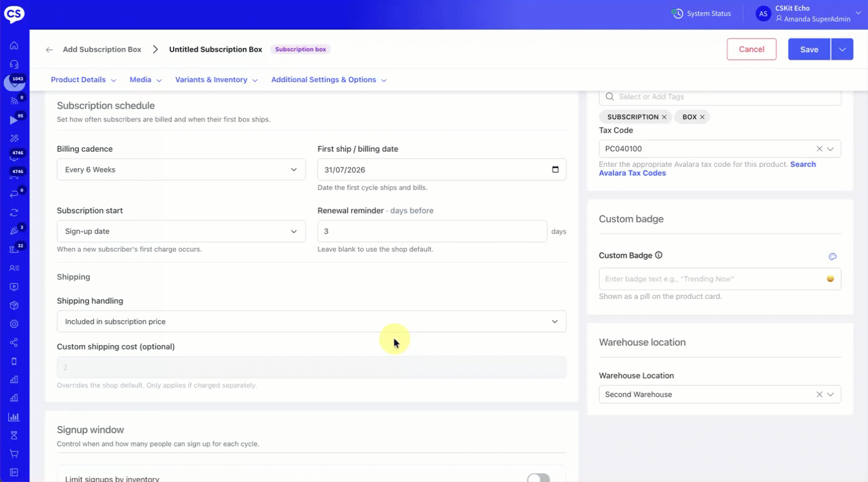Click the AS user avatar
Image resolution: width=868 pixels, height=482 pixels.
763,14
